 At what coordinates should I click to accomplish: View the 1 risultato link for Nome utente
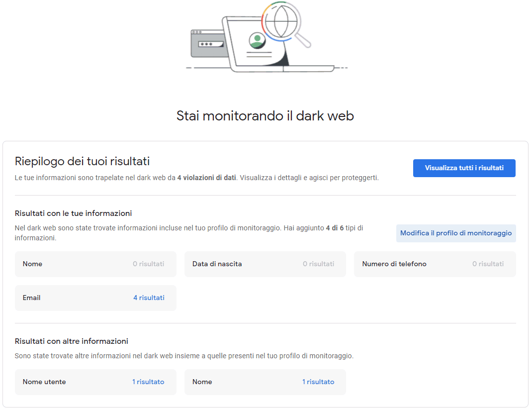tap(148, 382)
